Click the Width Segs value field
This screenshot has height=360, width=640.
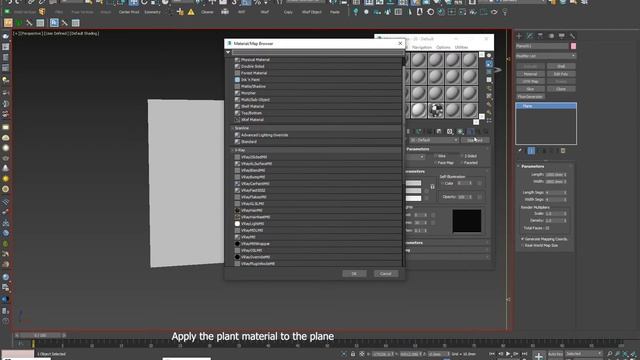[554, 199]
